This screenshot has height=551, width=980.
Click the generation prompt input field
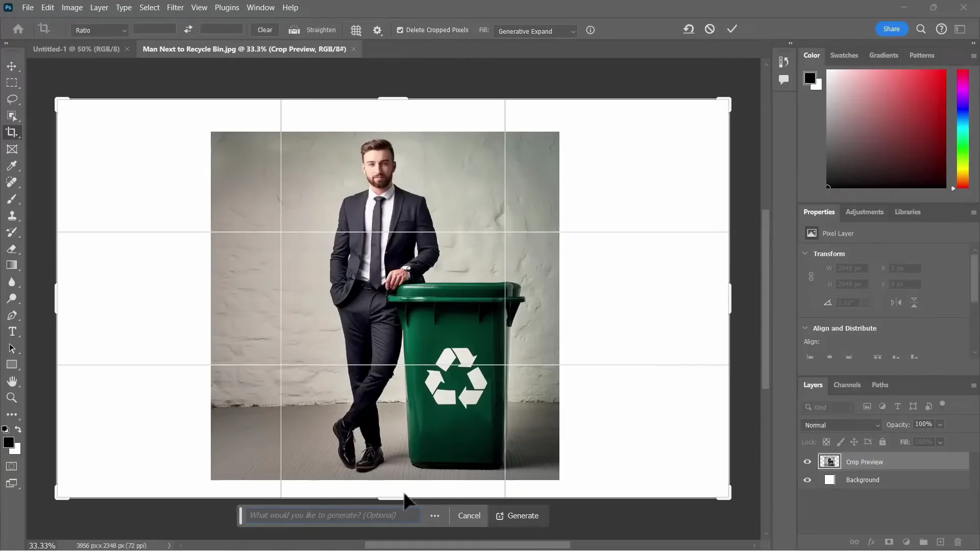(332, 515)
